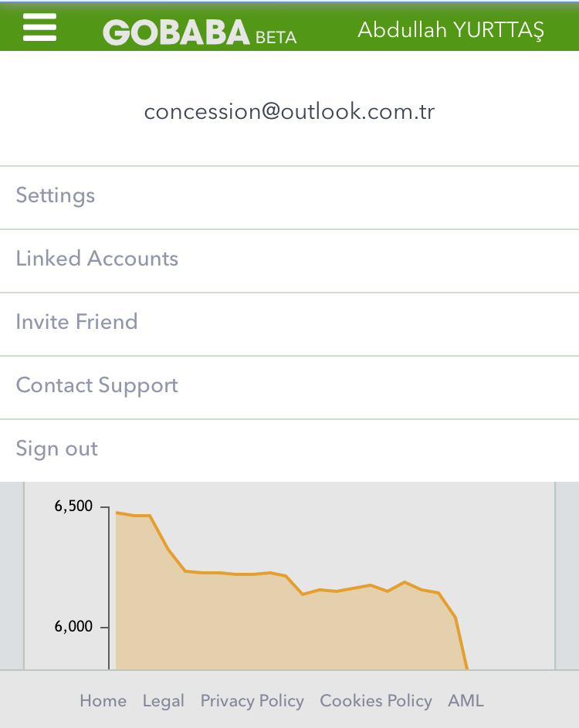Open the Cookies Policy link

click(376, 701)
